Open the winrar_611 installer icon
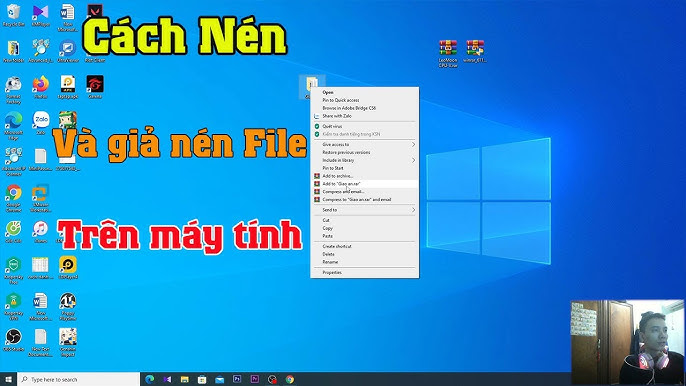 tap(475, 51)
